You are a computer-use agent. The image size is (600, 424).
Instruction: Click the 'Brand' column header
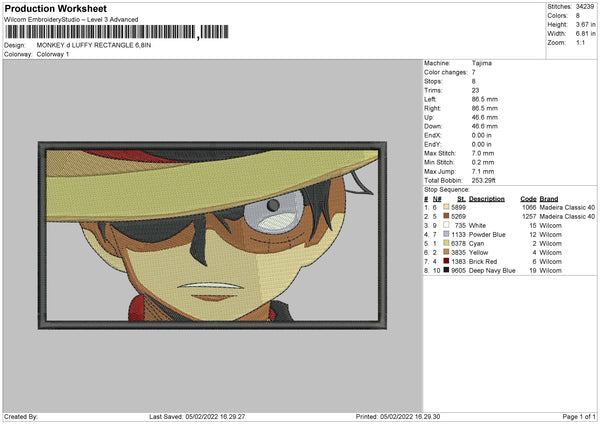[549, 199]
